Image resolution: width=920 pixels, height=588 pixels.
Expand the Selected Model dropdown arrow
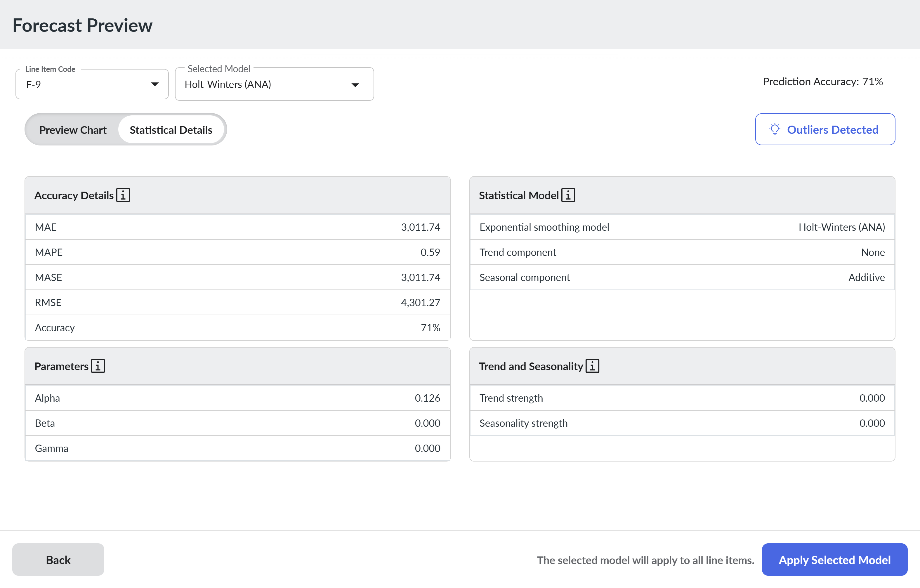tap(355, 85)
